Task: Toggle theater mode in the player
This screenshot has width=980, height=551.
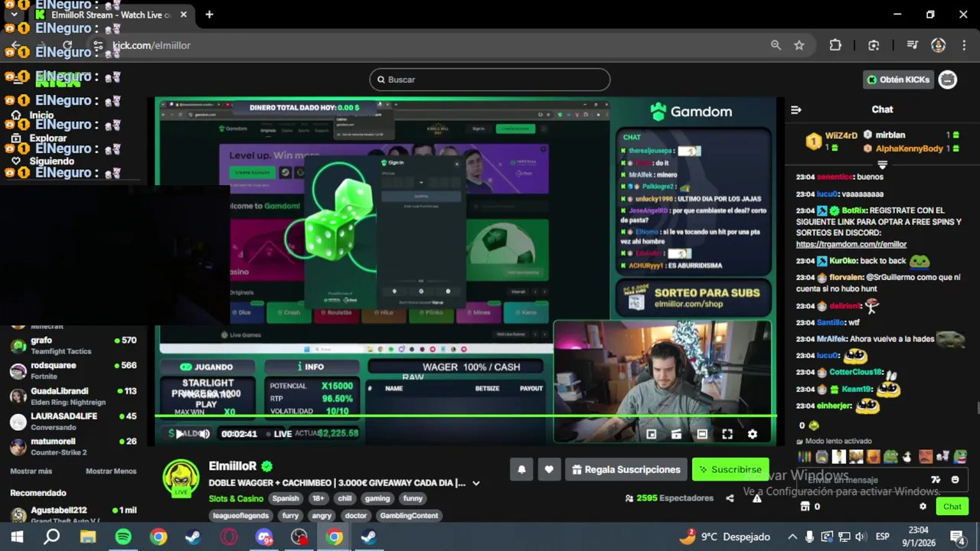Action: tap(702, 434)
